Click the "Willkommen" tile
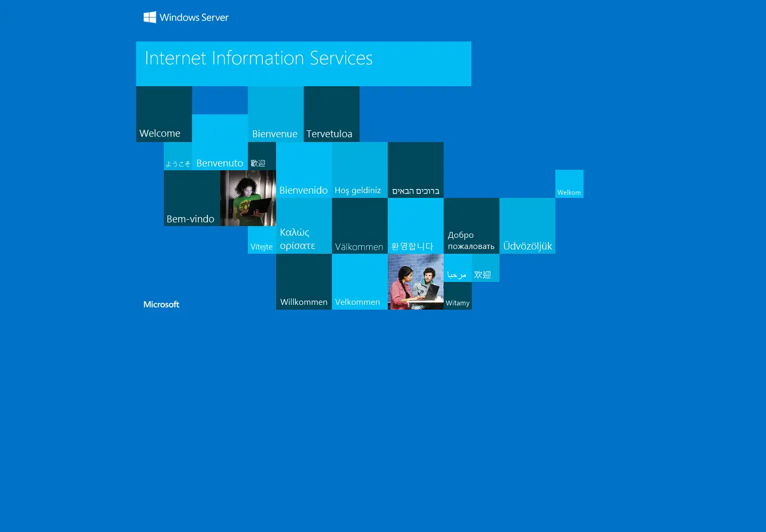 (x=304, y=281)
